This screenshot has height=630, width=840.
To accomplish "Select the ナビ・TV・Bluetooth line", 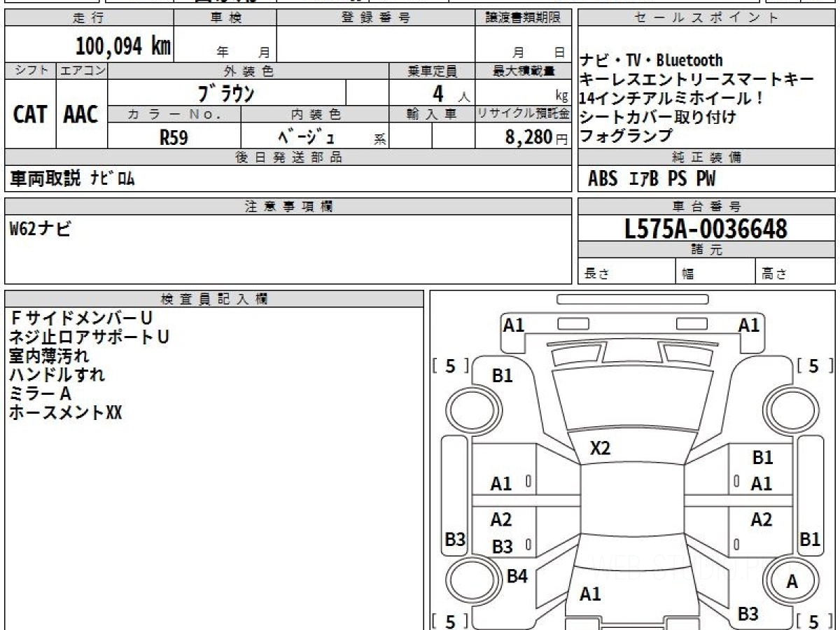I will coord(651,61).
